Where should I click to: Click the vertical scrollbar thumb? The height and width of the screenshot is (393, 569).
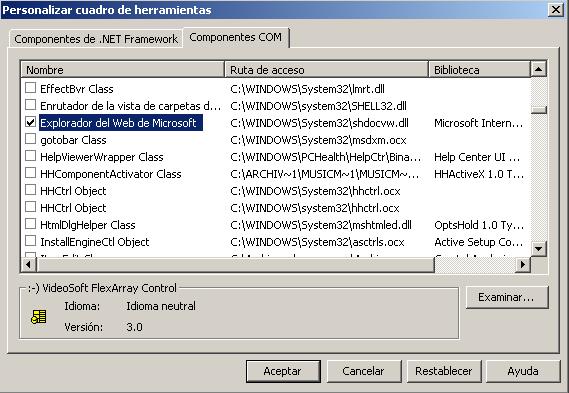tap(539, 110)
